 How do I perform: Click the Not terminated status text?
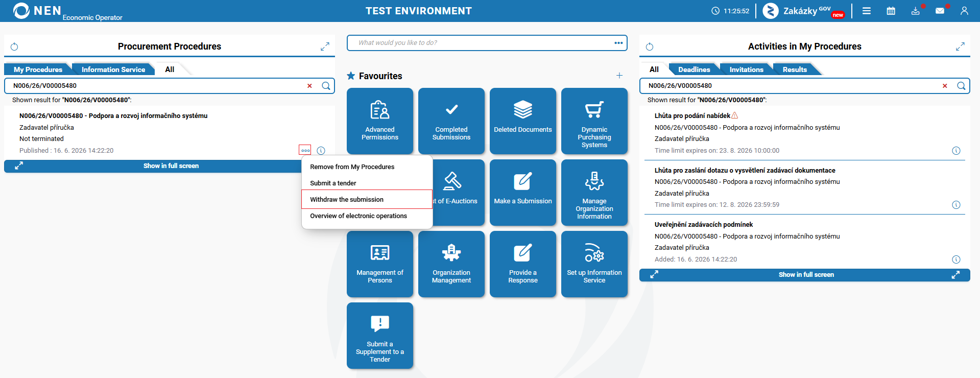[41, 139]
